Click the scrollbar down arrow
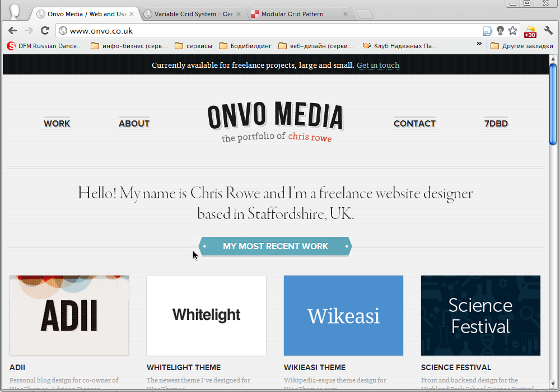This screenshot has width=560, height=392. click(553, 384)
